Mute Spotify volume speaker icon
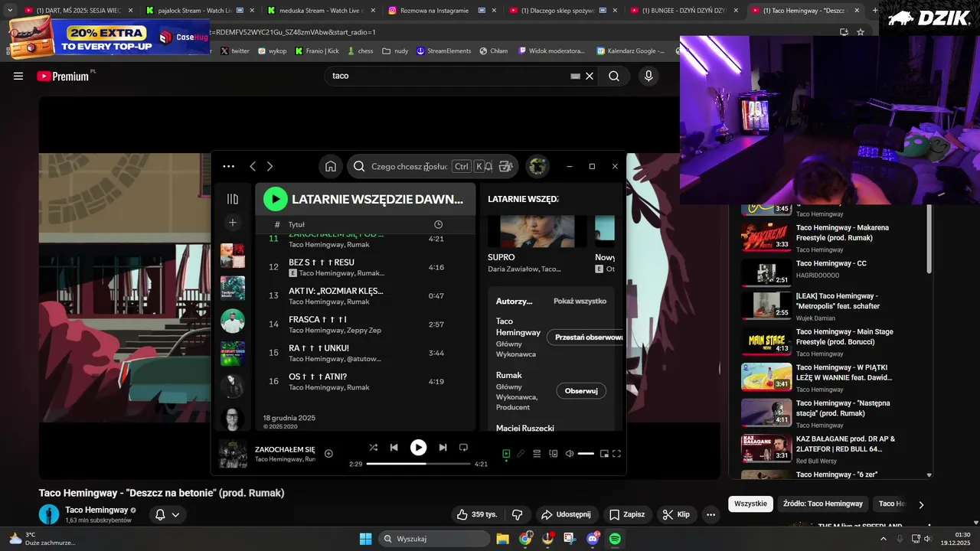 [570, 454]
